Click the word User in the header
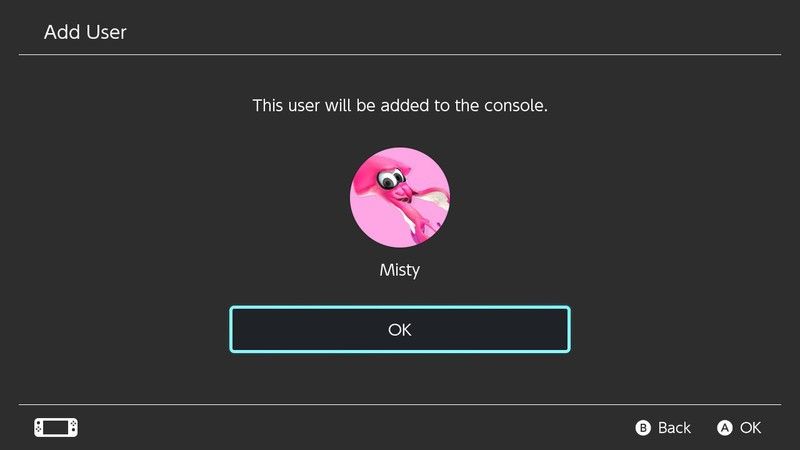 [x=106, y=32]
